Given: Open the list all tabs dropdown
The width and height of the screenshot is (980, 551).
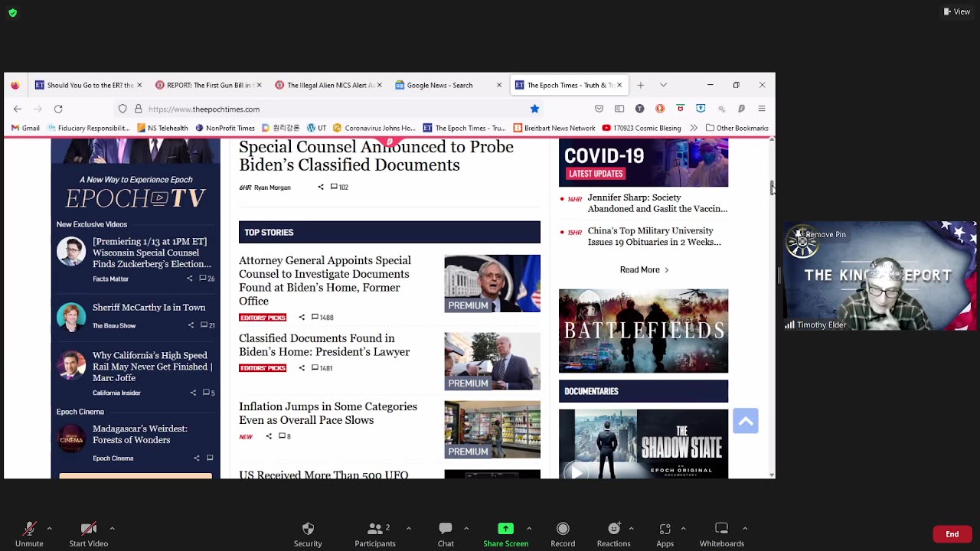Looking at the screenshot, I should pos(665,85).
